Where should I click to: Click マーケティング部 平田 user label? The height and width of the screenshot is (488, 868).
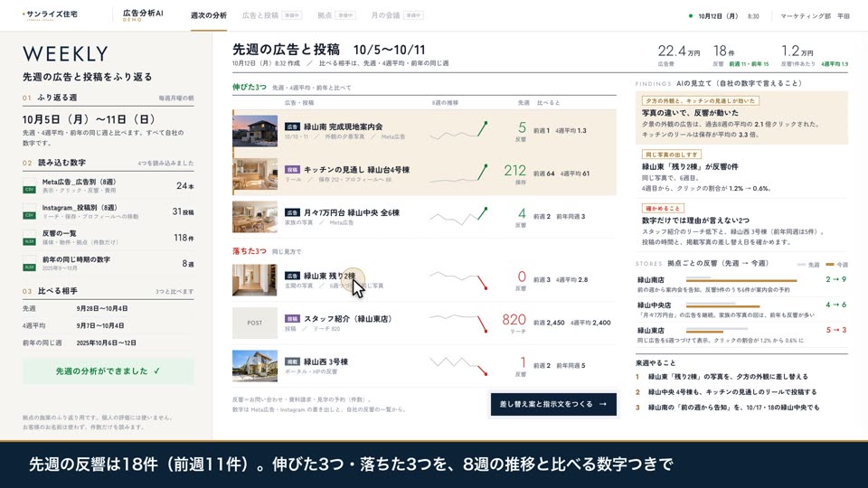click(x=815, y=16)
